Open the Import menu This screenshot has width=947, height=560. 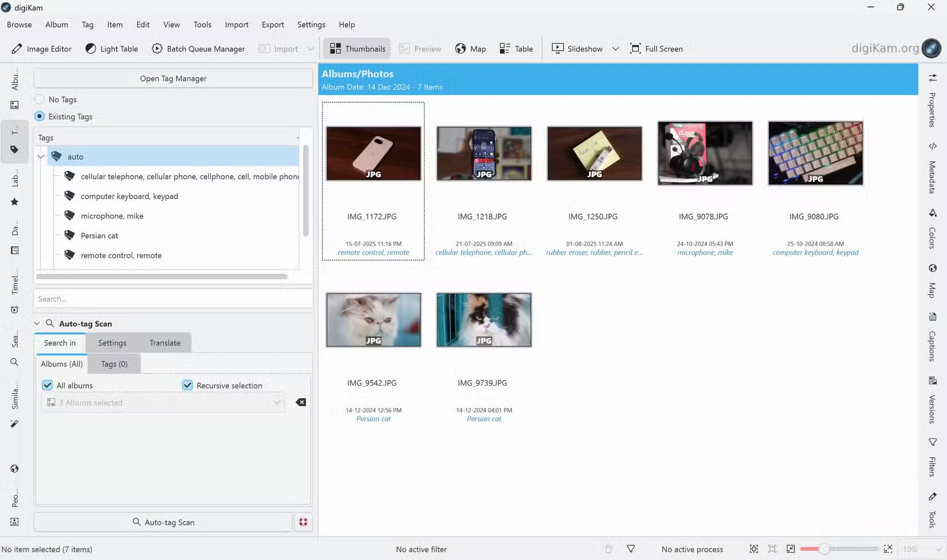(x=236, y=25)
